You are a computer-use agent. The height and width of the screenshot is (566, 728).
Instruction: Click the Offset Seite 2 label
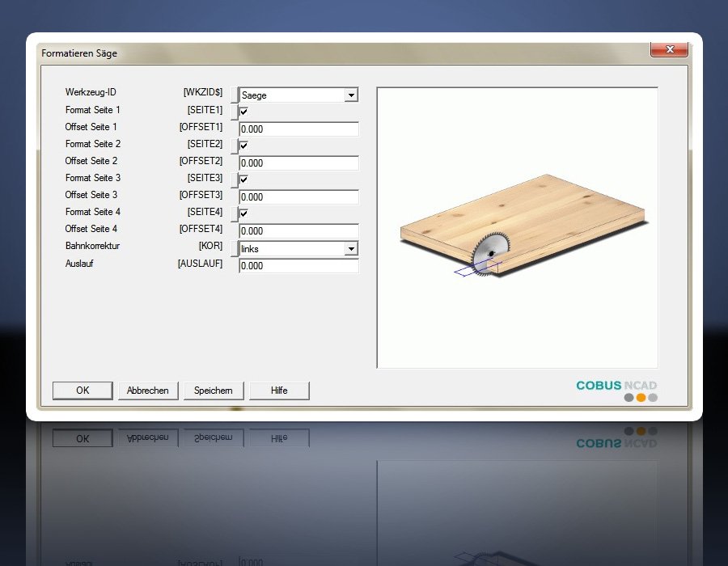tap(91, 161)
